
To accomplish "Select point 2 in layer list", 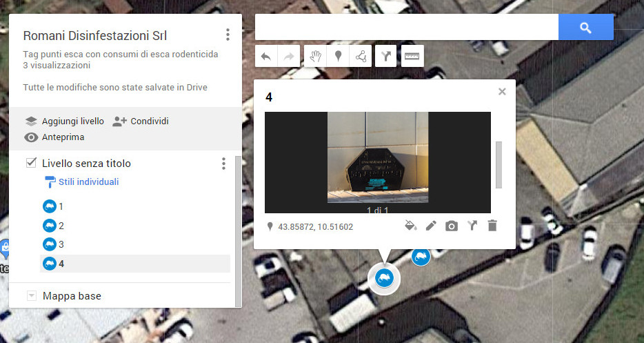I will [134, 226].
